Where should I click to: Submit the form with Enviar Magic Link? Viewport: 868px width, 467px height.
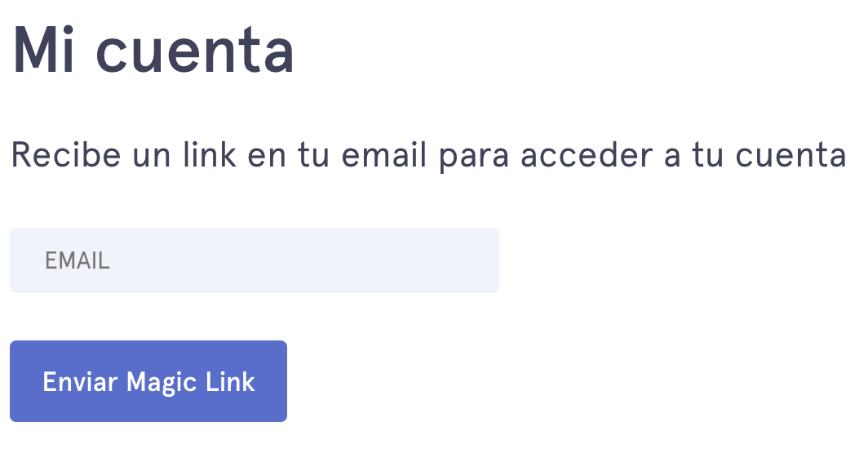[x=148, y=381]
